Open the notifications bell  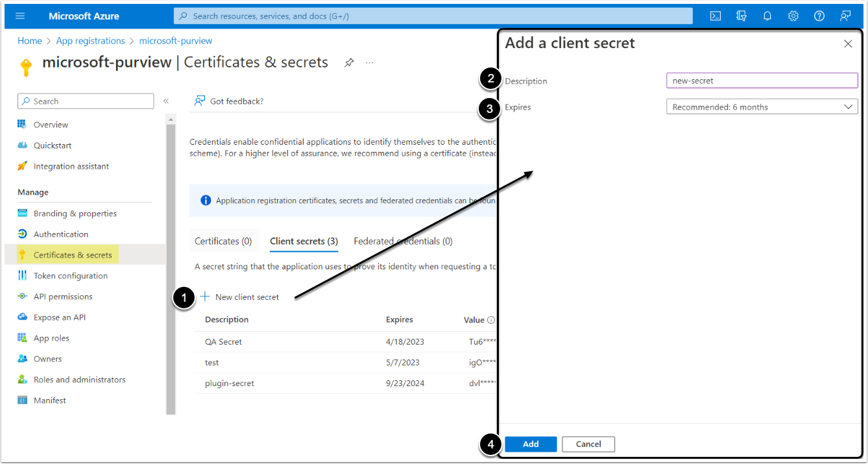(767, 16)
